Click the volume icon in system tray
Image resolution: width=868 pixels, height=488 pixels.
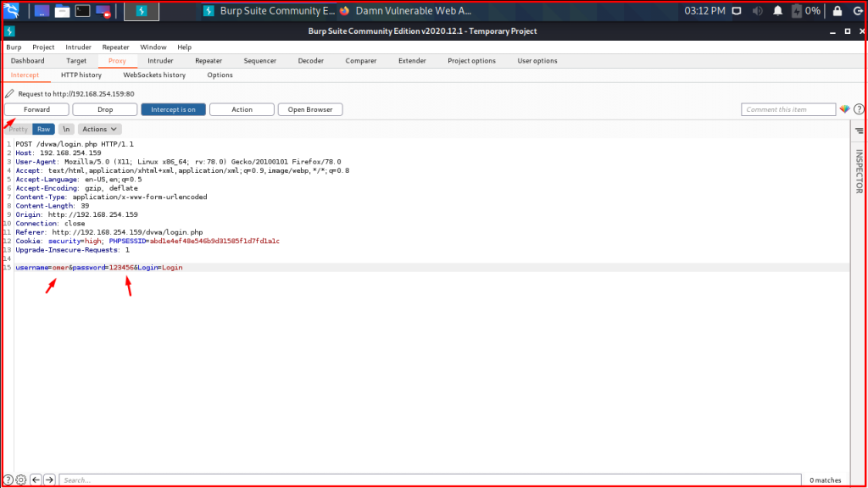(757, 11)
